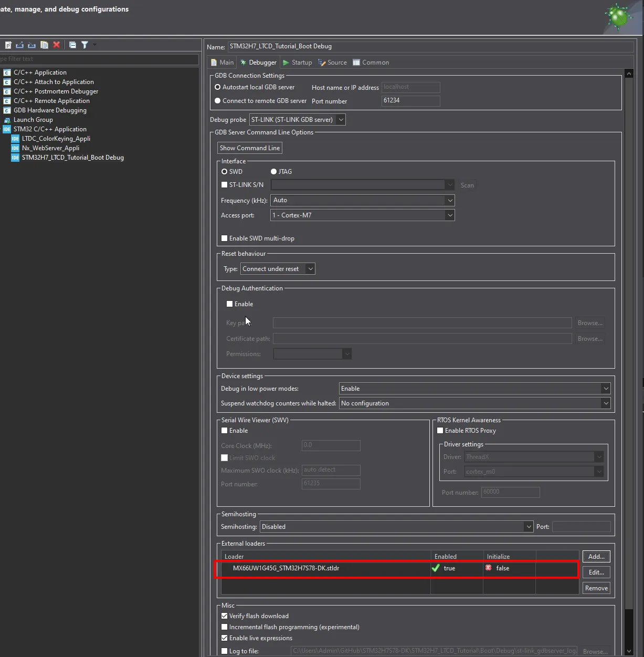
Task: Click the type filter text field
Action: coord(99,59)
